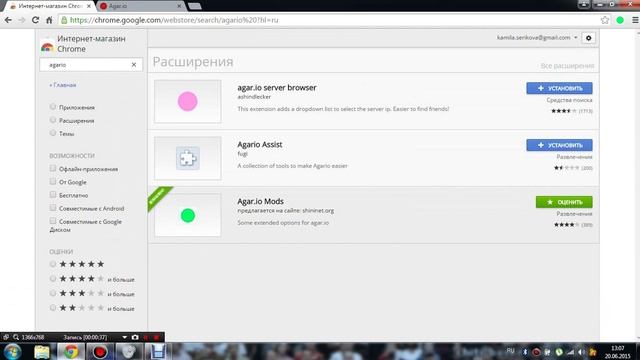Enable the Бесплатно checkbox

53,194
